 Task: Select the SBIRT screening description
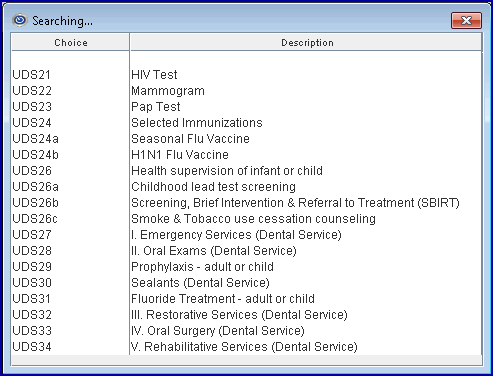295,203
